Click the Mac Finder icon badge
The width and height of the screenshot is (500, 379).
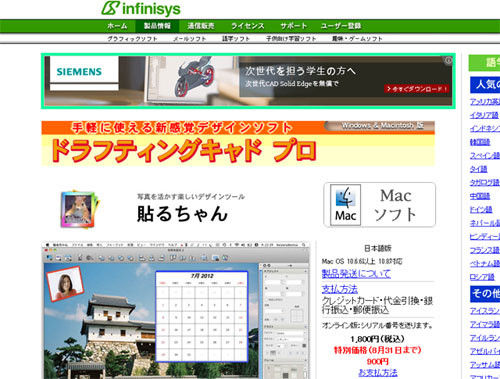(x=345, y=205)
